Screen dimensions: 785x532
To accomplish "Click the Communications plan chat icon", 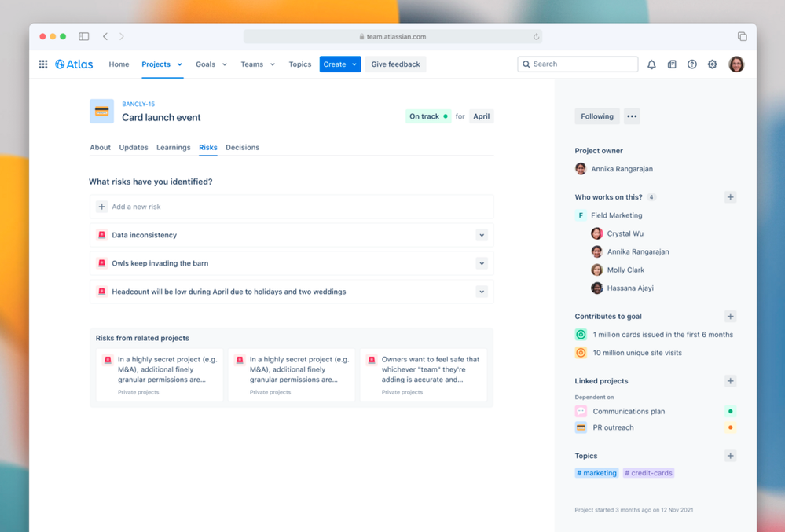I will coord(581,412).
